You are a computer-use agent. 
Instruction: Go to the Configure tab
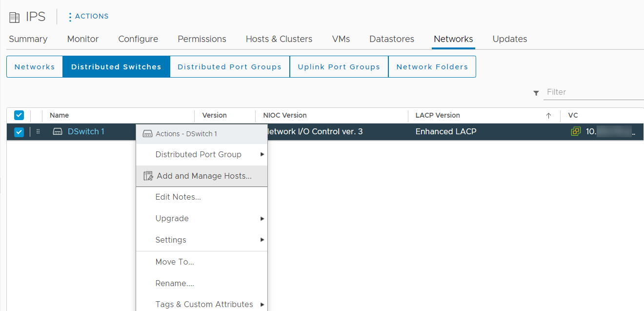click(x=138, y=39)
